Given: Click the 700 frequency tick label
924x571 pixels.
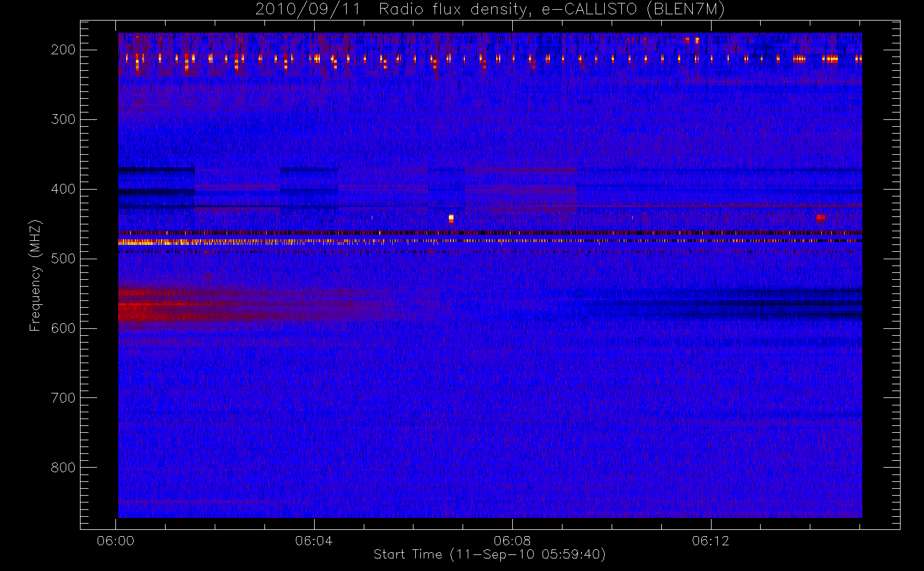Looking at the screenshot, I should pyautogui.click(x=63, y=398).
